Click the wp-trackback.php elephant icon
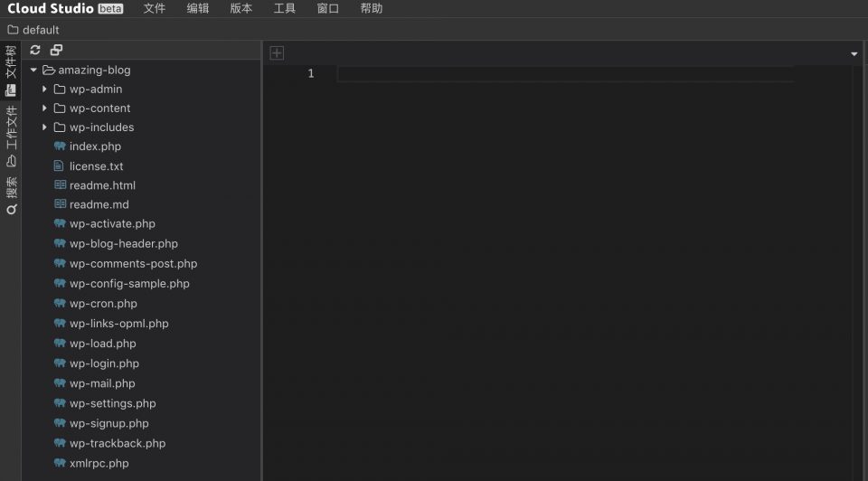 pyautogui.click(x=60, y=443)
